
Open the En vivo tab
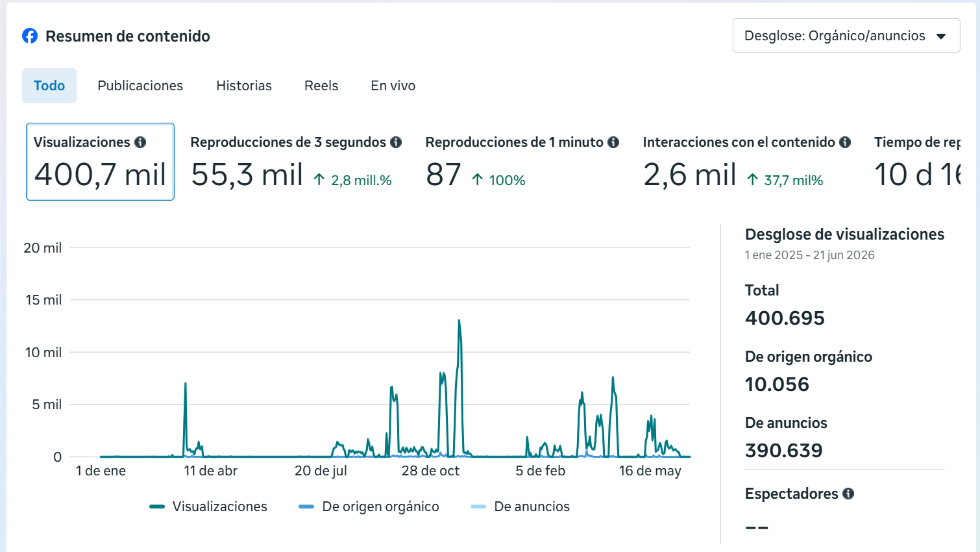click(393, 86)
